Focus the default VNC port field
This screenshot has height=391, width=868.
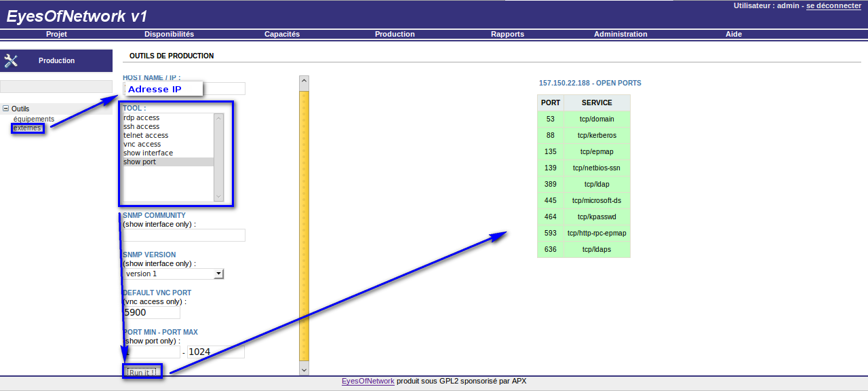(x=151, y=313)
